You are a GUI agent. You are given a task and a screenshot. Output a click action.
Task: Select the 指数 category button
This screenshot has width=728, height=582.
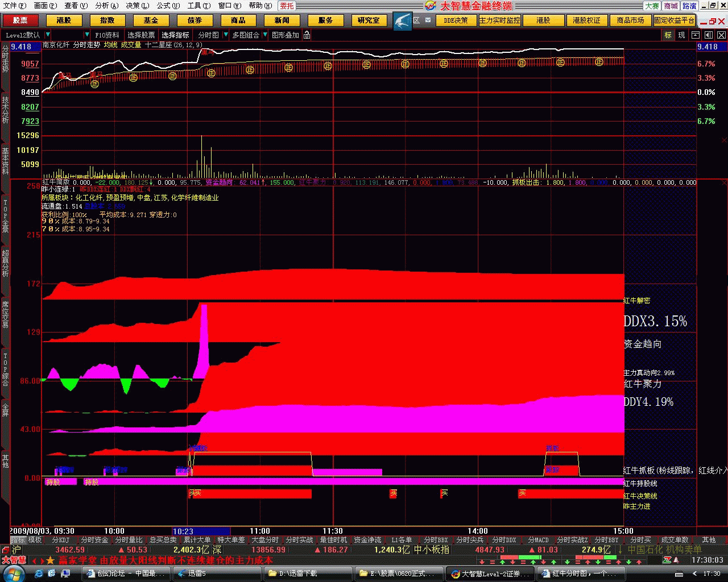point(107,20)
